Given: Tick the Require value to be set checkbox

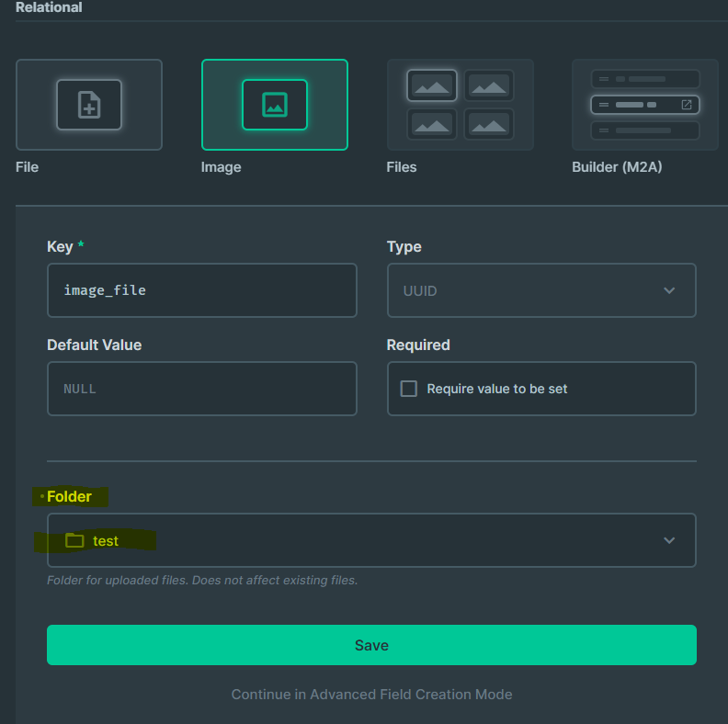Looking at the screenshot, I should [x=408, y=389].
